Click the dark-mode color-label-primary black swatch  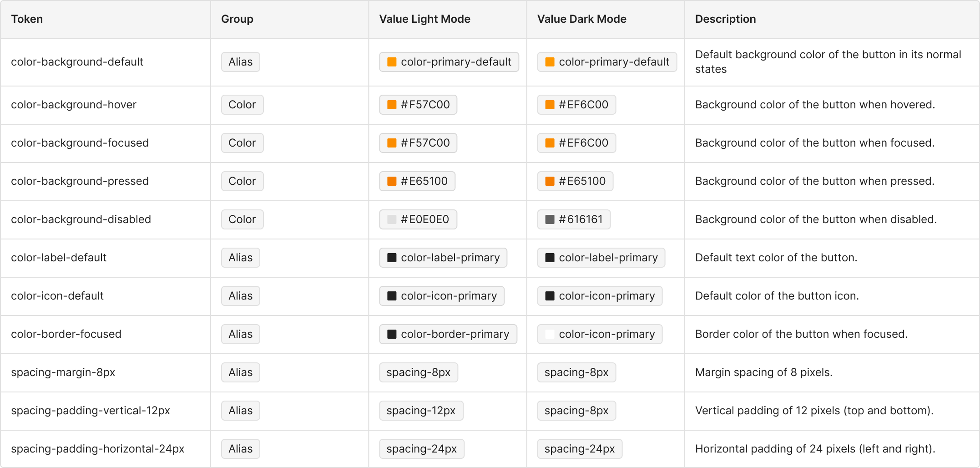pos(550,258)
